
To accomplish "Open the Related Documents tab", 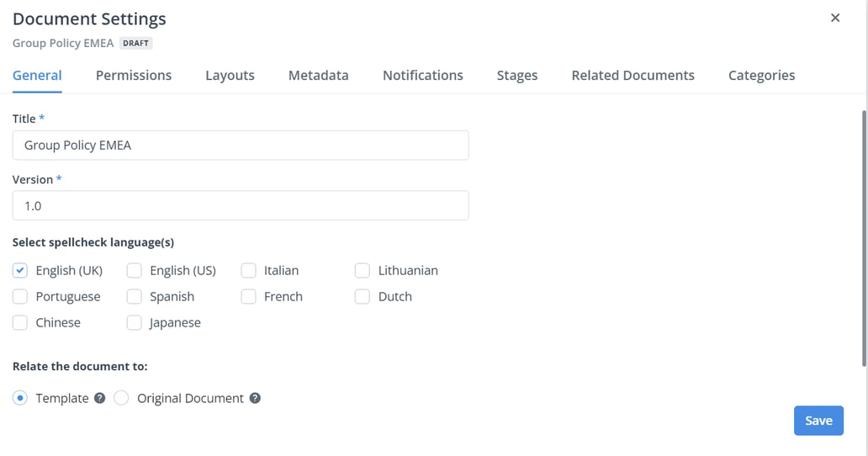I will (632, 75).
